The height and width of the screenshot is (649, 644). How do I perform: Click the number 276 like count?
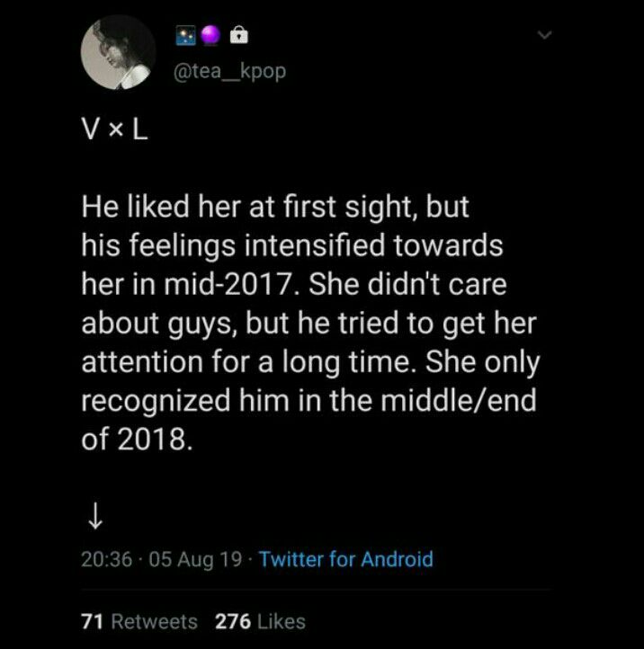click(233, 621)
